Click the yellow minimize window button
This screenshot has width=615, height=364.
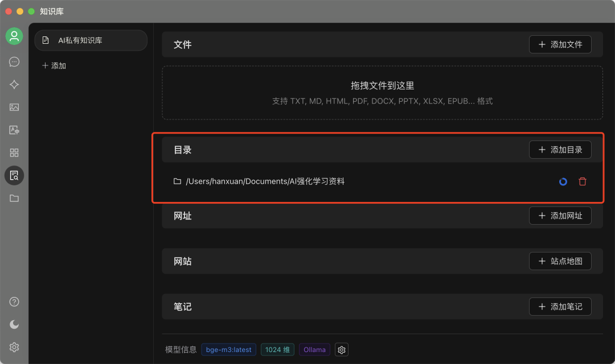[x=20, y=11]
